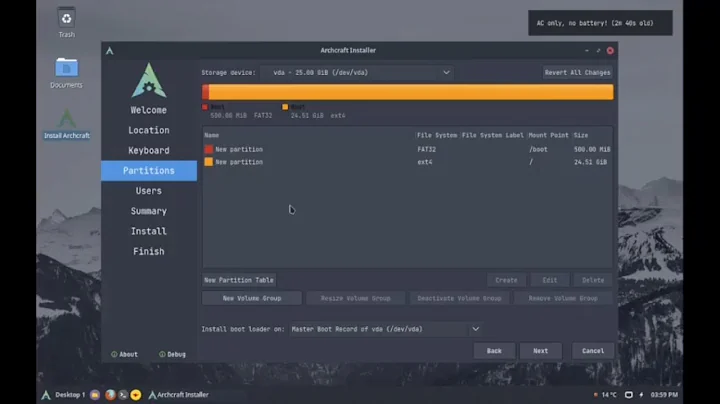
Task: Click the Cancel button
Action: [x=593, y=351]
